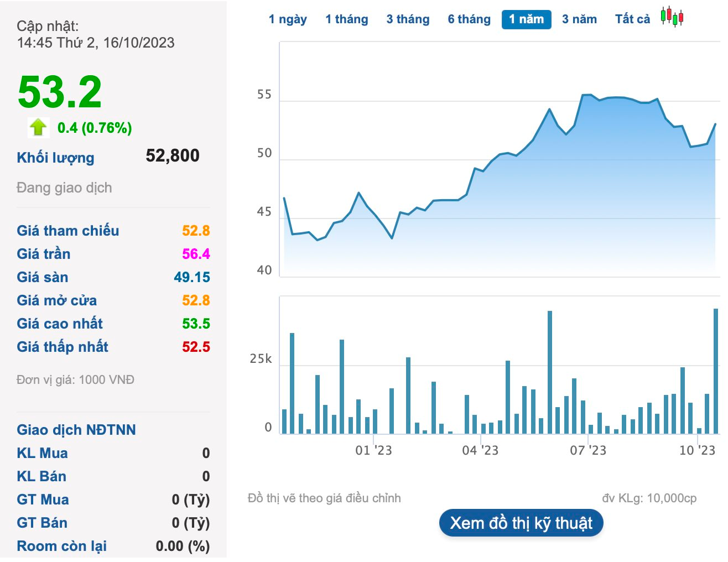This screenshot has height=562, width=728.
Task: Click the highest price 53.5
Action: pos(196,324)
